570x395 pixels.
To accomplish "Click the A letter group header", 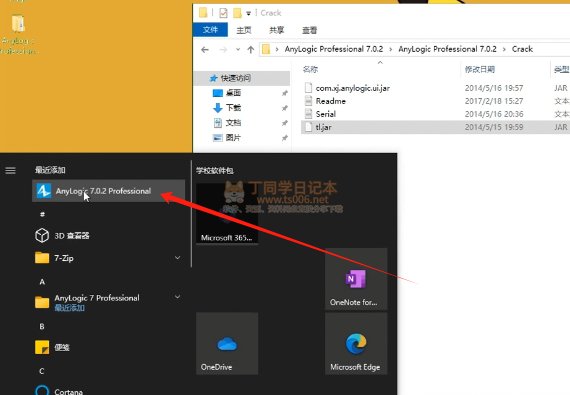I will pyautogui.click(x=42, y=282).
